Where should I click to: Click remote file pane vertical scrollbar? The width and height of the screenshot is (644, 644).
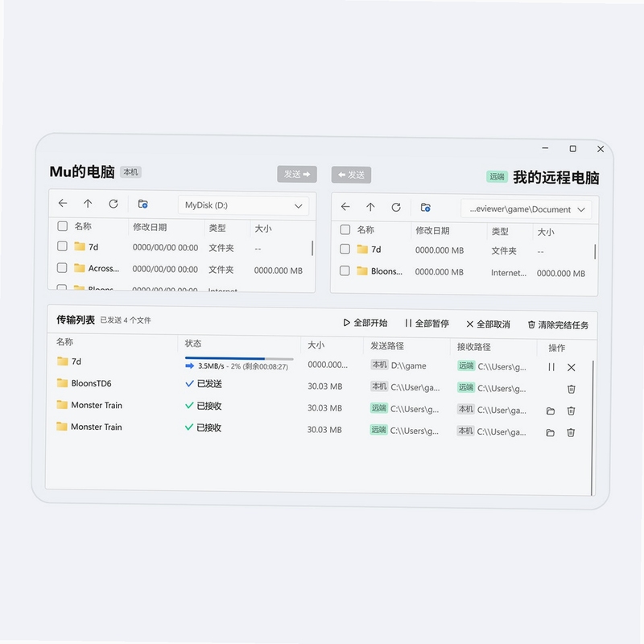click(595, 251)
